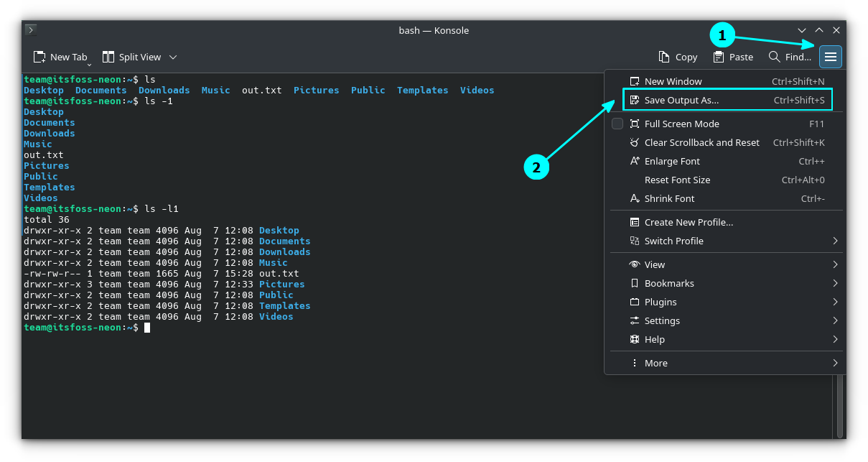
Task: Paste clipboard contents into terminal
Action: pyautogui.click(x=732, y=57)
